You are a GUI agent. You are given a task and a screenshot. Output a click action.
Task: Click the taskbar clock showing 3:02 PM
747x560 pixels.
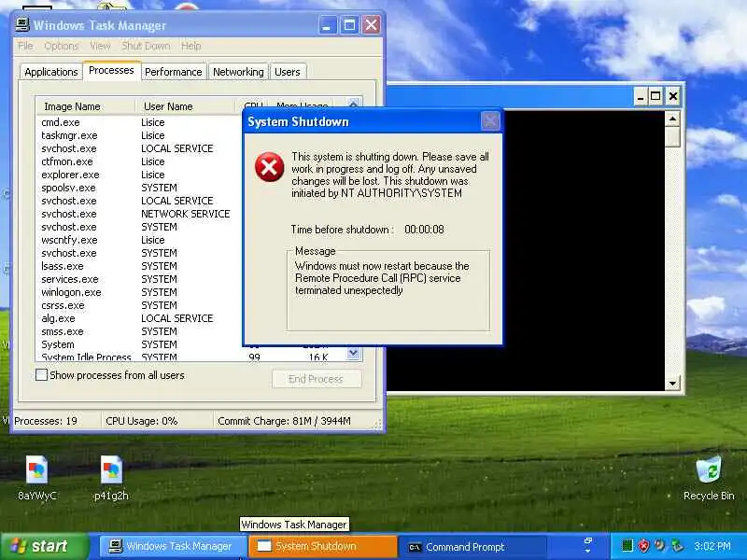point(712,546)
